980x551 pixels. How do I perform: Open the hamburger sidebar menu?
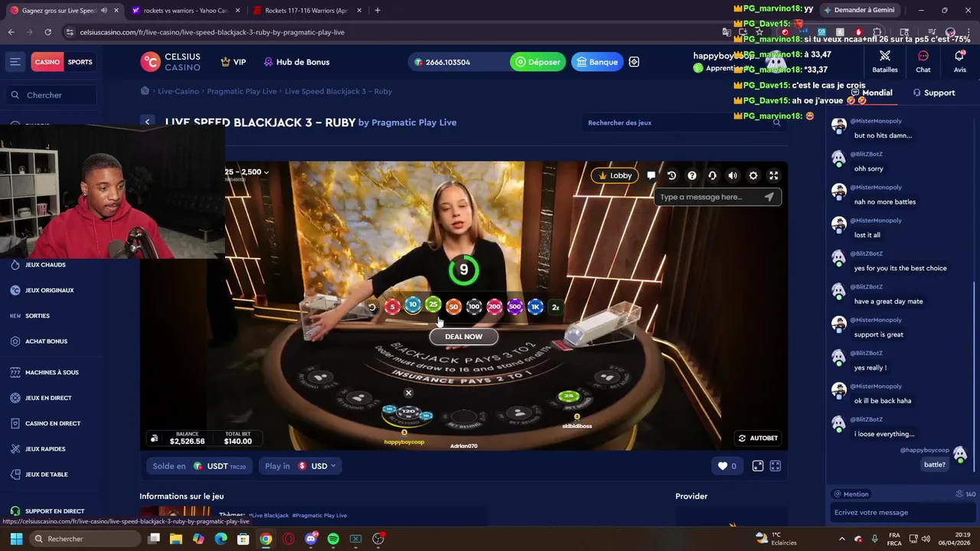click(x=15, y=62)
